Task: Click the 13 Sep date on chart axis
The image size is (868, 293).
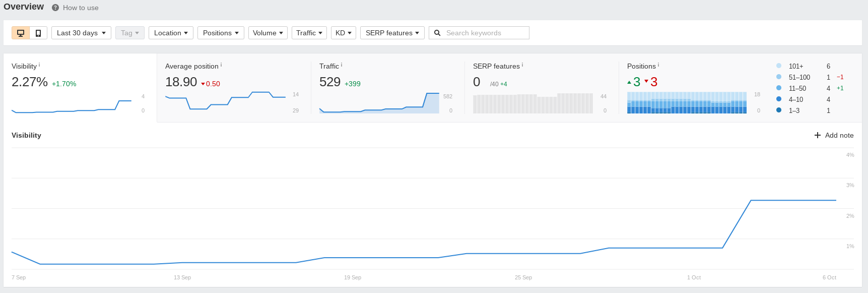Action: tap(182, 277)
